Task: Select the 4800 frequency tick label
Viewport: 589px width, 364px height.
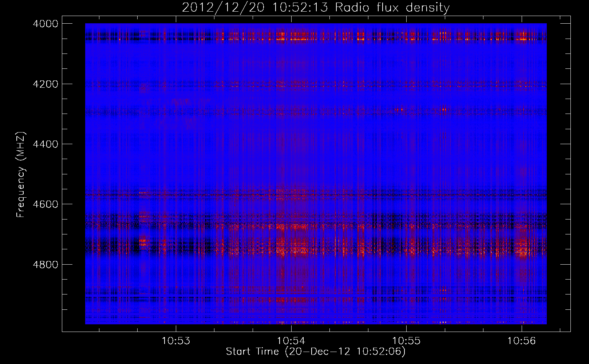Action: 46,264
